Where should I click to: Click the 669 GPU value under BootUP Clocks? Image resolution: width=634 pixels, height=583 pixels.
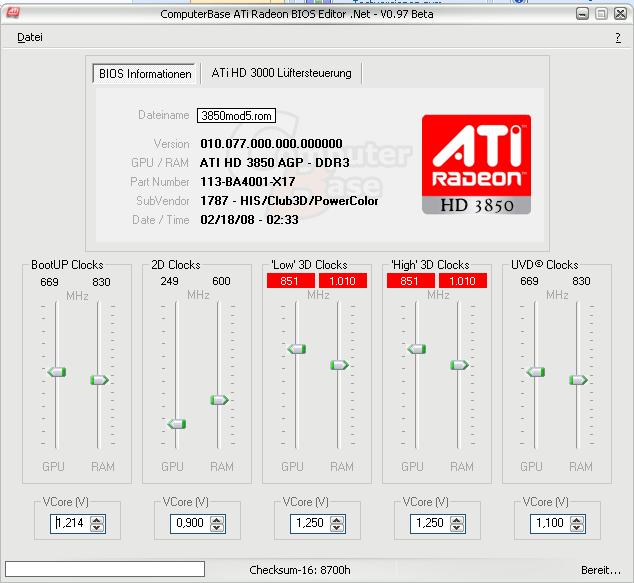[x=49, y=282]
